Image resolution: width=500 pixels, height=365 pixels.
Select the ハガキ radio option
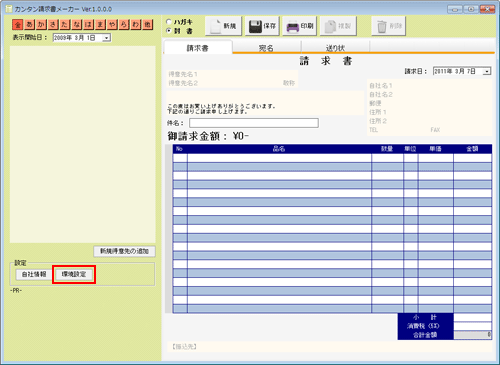169,22
